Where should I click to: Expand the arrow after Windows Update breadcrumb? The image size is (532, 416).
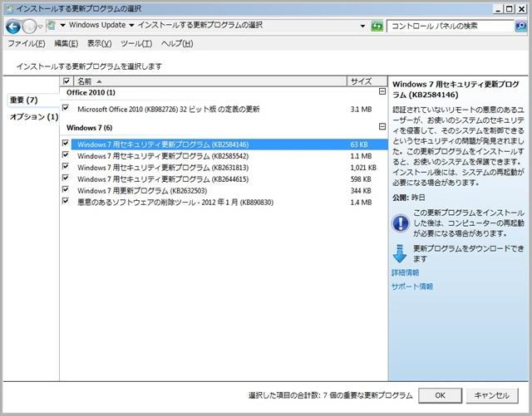pos(131,25)
